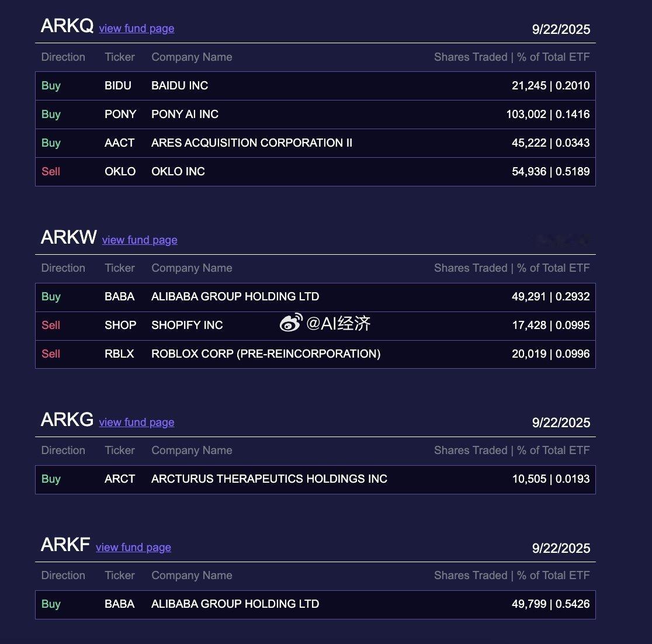Click BABA row in the ARKF table
652x644 pixels.
point(315,604)
